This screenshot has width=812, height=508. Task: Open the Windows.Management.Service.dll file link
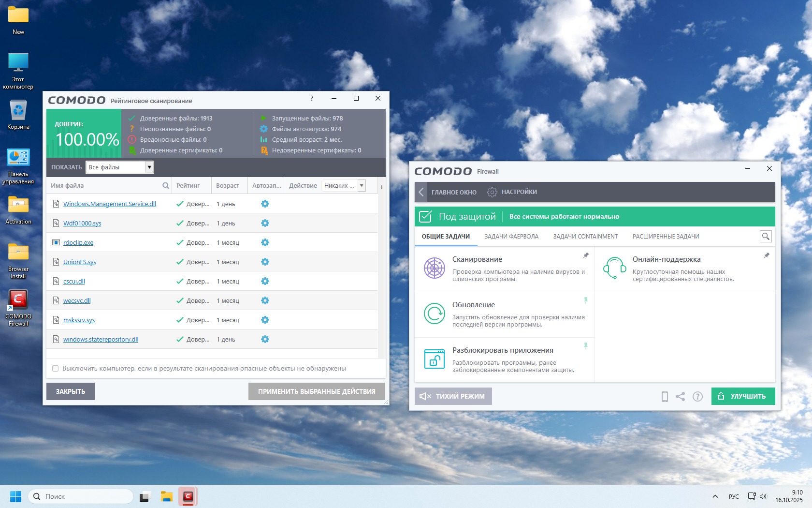coord(110,204)
